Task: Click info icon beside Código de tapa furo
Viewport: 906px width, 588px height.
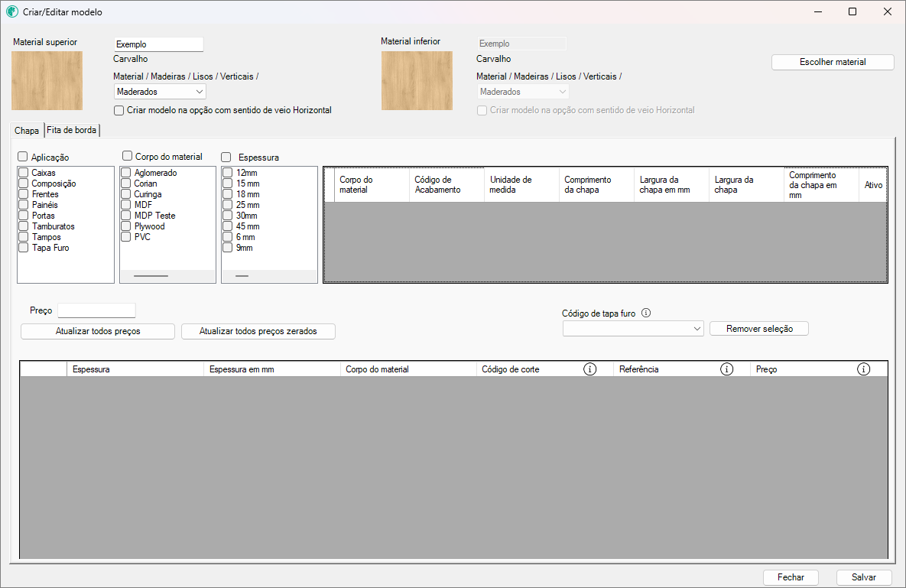Action: click(x=646, y=313)
